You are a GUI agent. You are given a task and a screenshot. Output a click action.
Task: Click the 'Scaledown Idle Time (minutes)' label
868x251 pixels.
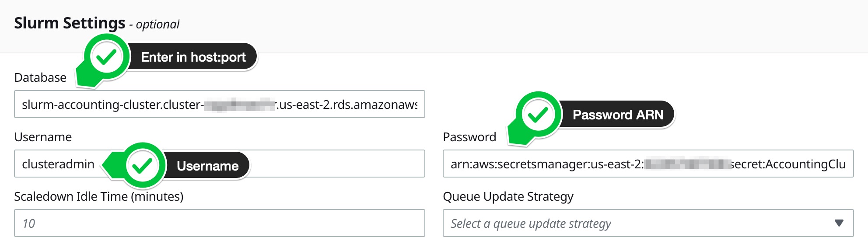coord(99,196)
